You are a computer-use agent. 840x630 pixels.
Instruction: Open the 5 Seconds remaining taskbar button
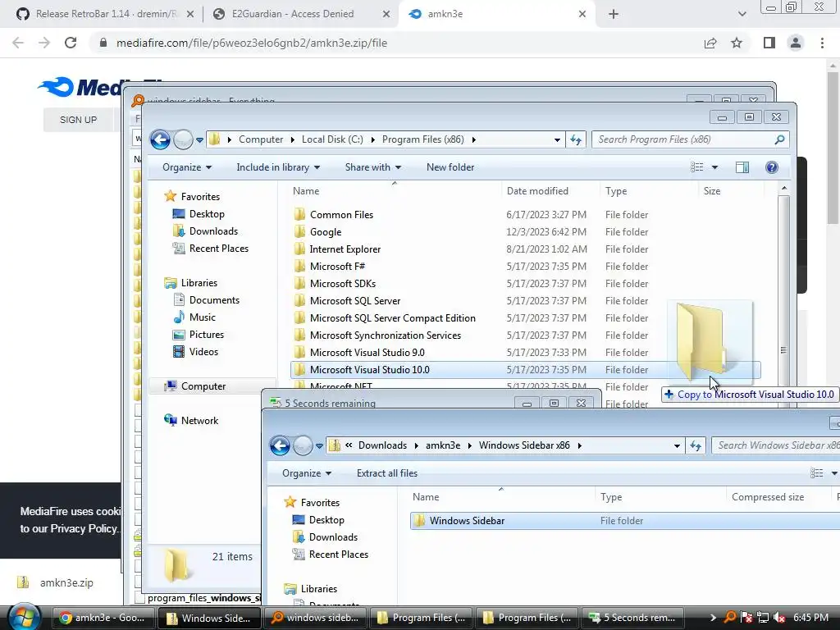[635, 618]
